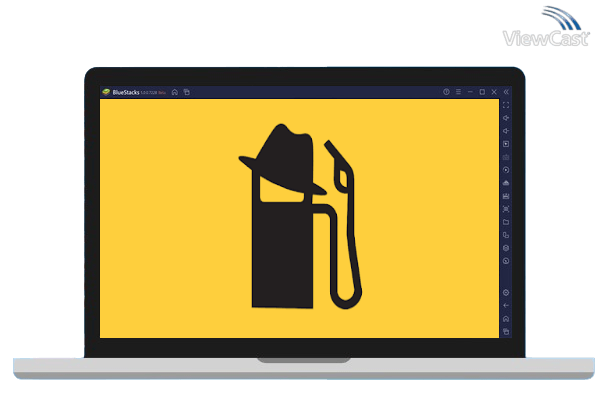Click the Android home icon in sidebar
The image size is (602, 414).
coord(506,319)
